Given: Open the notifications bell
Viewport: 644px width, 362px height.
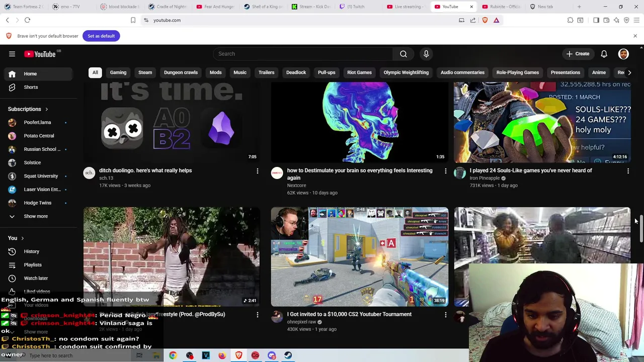Looking at the screenshot, I should [x=604, y=54].
